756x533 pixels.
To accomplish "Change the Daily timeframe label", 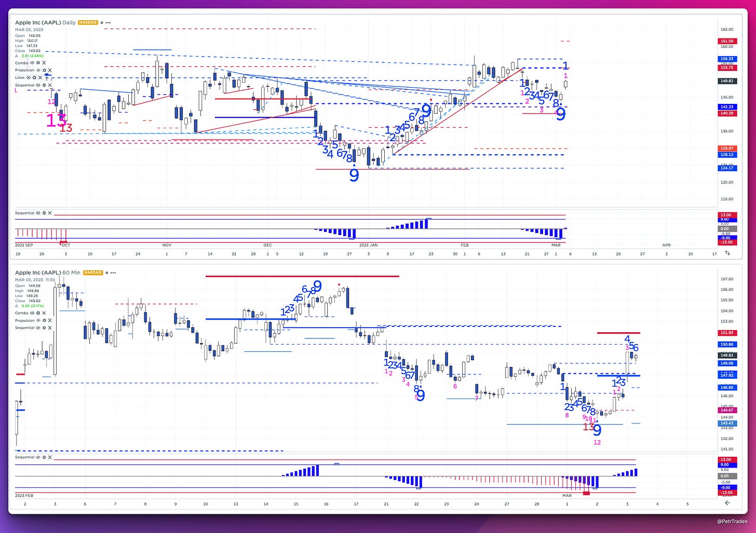I will (69, 23).
